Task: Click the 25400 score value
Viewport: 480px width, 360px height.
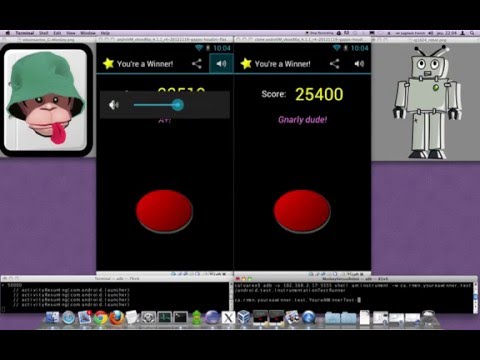Action: click(x=319, y=94)
